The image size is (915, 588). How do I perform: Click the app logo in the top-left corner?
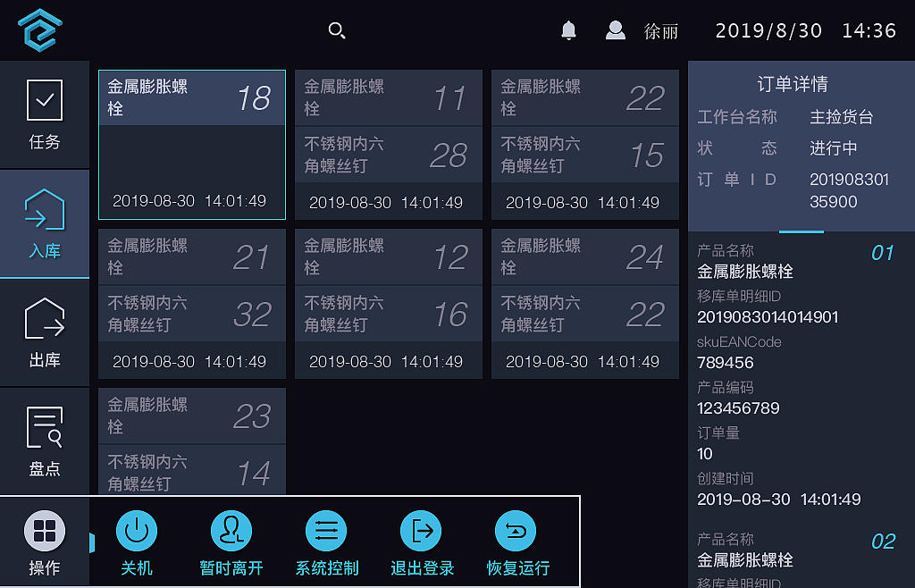(x=38, y=29)
